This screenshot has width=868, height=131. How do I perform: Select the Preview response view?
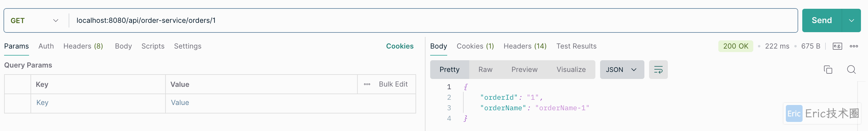[x=524, y=70]
